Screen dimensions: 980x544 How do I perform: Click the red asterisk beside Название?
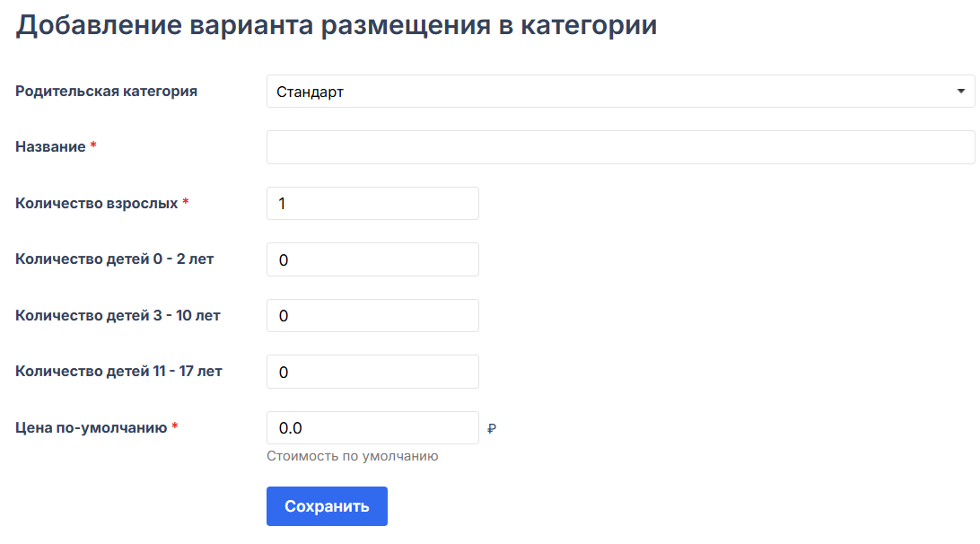click(x=93, y=146)
